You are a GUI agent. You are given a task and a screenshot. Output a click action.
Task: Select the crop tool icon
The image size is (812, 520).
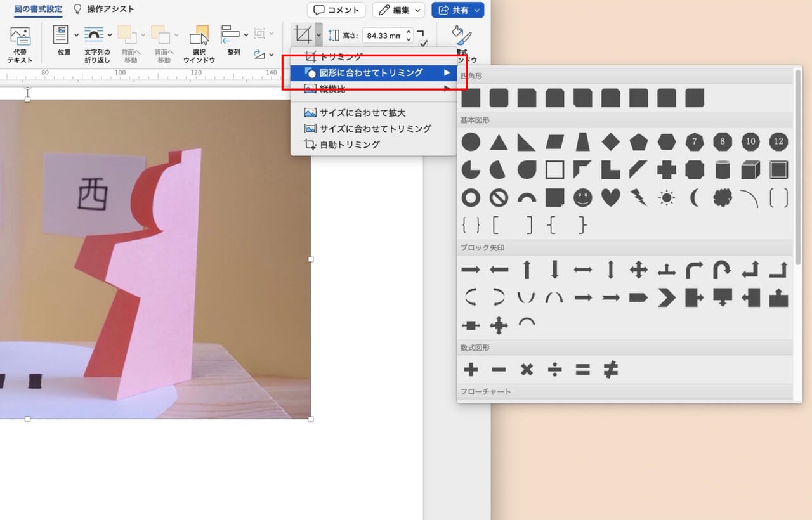click(303, 34)
